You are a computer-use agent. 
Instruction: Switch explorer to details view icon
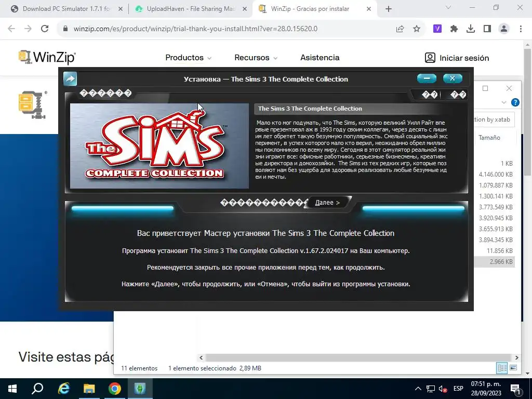(502, 368)
